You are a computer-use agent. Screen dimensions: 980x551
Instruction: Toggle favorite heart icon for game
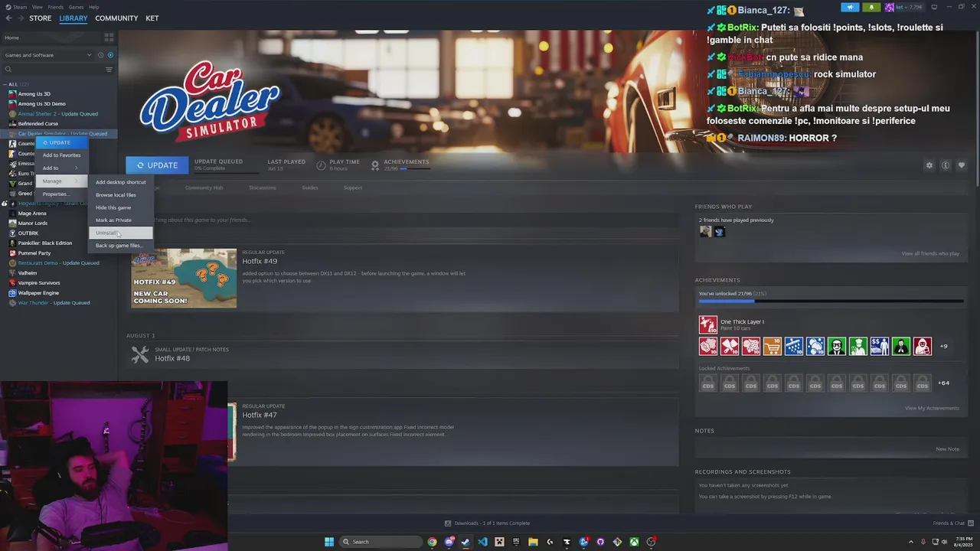click(962, 165)
